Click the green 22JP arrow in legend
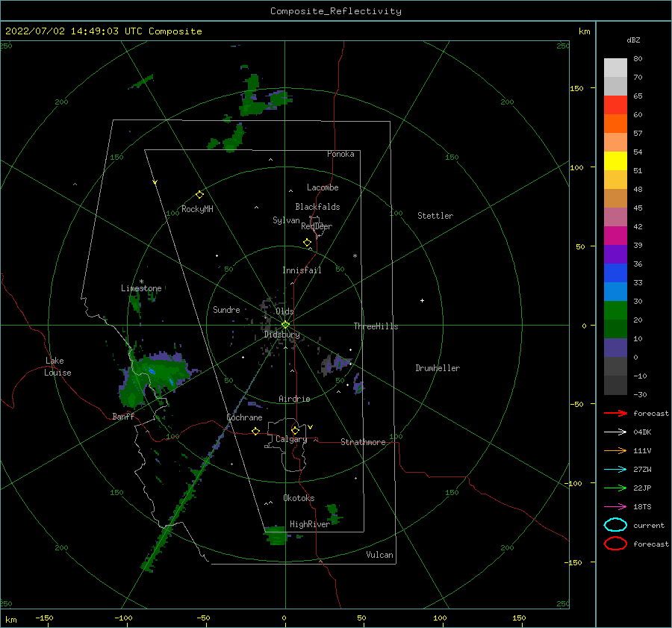Image resolution: width=672 pixels, height=628 pixels. coord(615,488)
